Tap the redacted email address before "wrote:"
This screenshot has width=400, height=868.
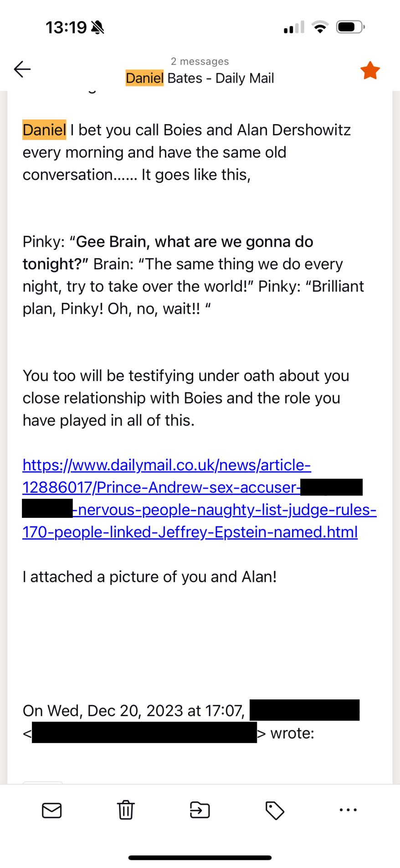click(x=144, y=733)
